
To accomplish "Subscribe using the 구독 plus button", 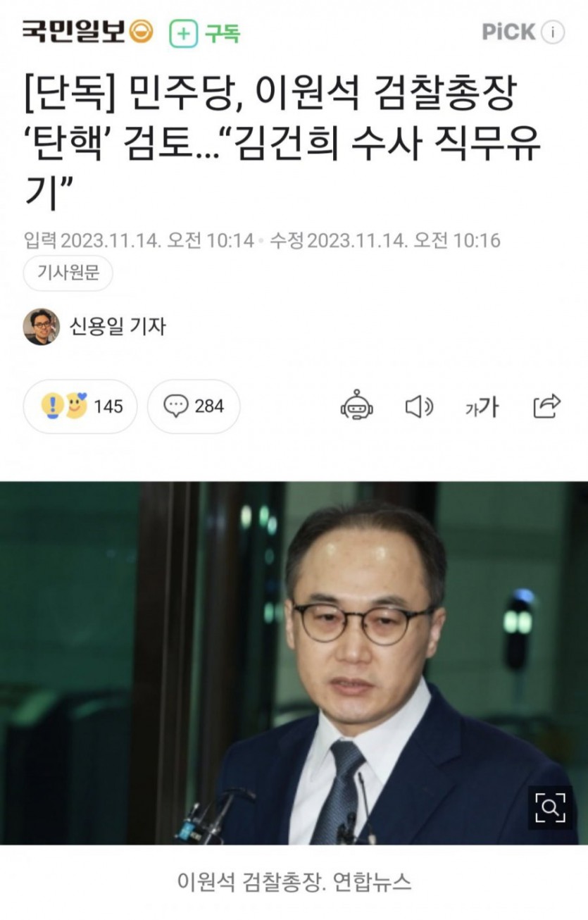I will [205, 33].
